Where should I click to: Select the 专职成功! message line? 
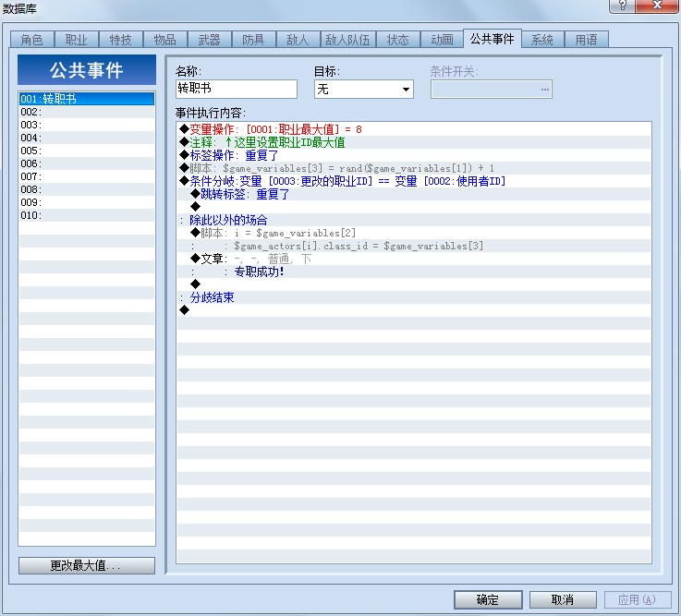tap(414, 272)
